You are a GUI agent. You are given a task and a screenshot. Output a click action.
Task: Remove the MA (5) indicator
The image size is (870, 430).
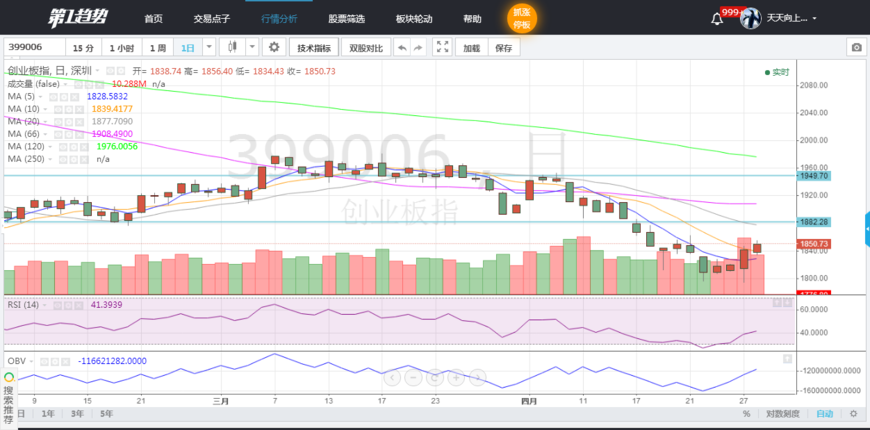pos(74,97)
